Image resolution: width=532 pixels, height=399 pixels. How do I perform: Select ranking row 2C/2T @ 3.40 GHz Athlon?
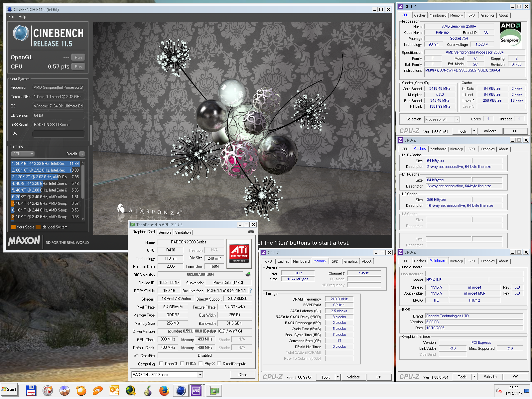pyautogui.click(x=46, y=197)
